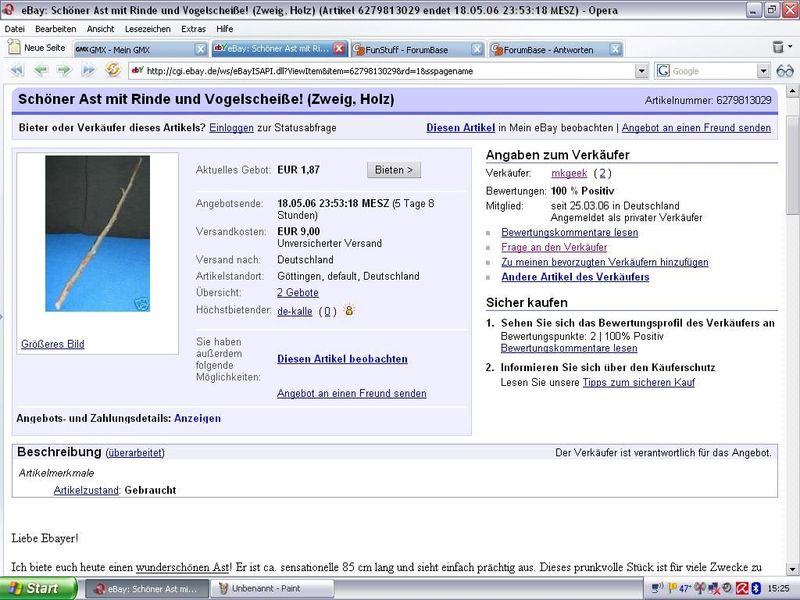Open the Neue Seite new page button
Screen dimensions: 800x600
[37, 48]
